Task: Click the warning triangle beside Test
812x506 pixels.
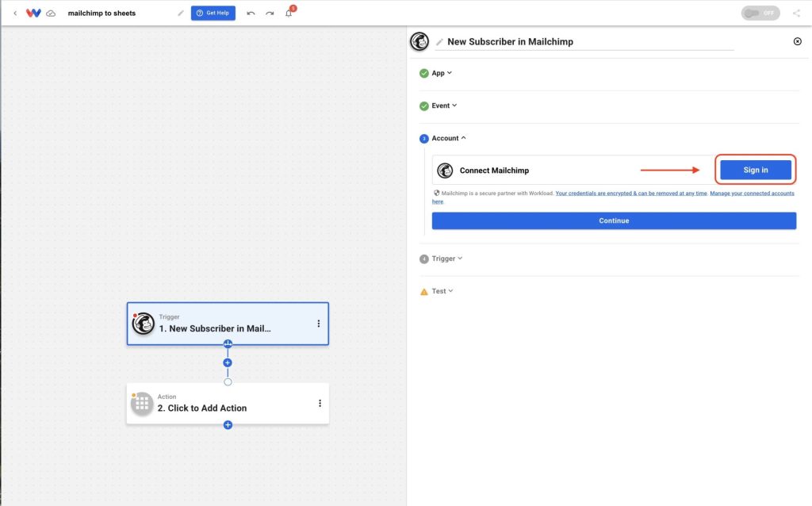Action: [424, 292]
